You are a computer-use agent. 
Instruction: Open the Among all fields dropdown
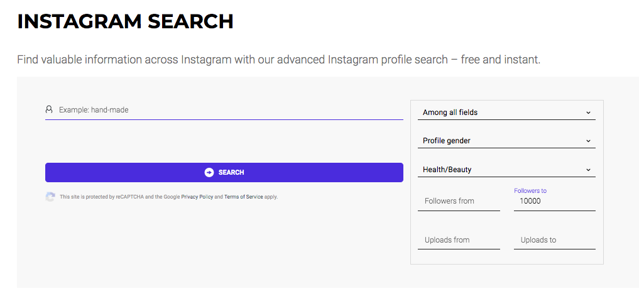506,112
